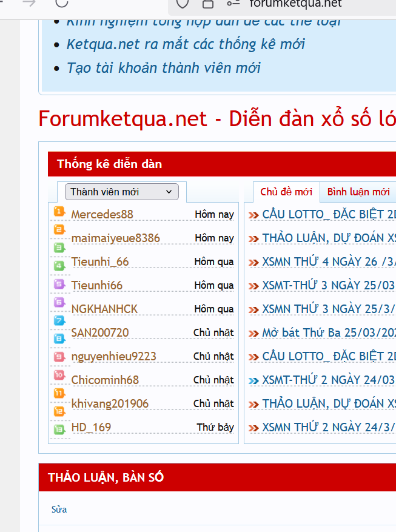Click purple rank badge number 5

(59, 284)
